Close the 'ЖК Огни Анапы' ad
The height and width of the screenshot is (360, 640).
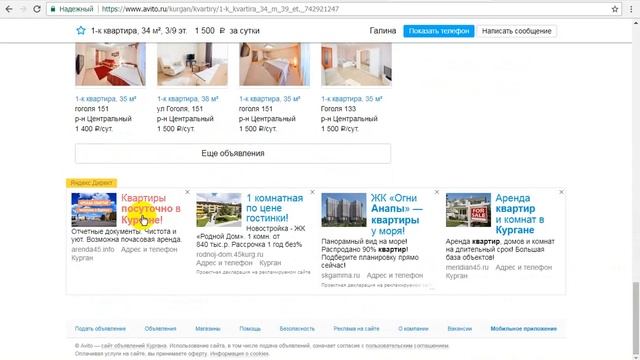[437, 192]
